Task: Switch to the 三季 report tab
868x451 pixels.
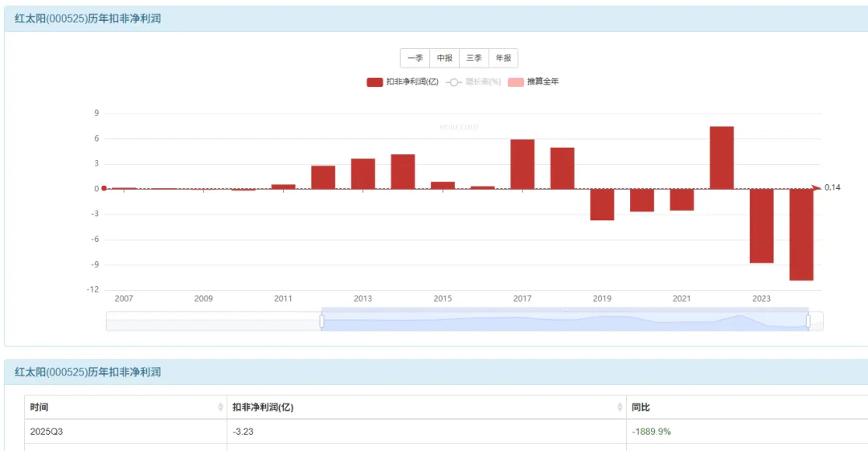Action: point(474,58)
